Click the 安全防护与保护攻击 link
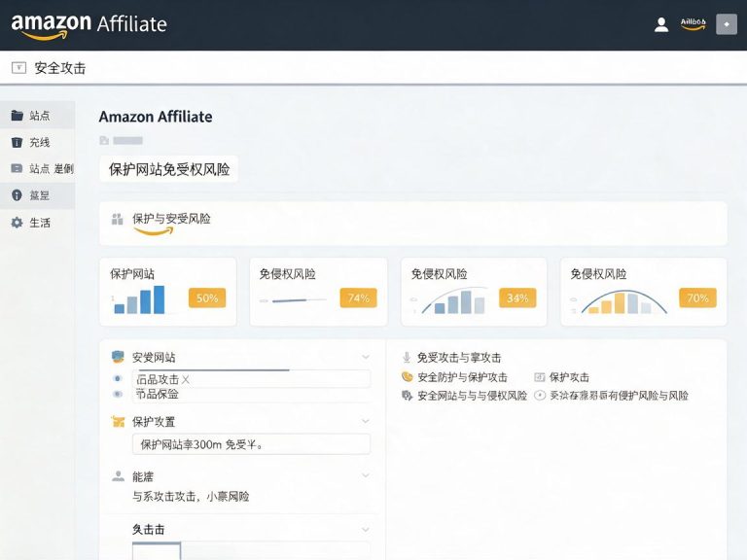 click(x=462, y=377)
